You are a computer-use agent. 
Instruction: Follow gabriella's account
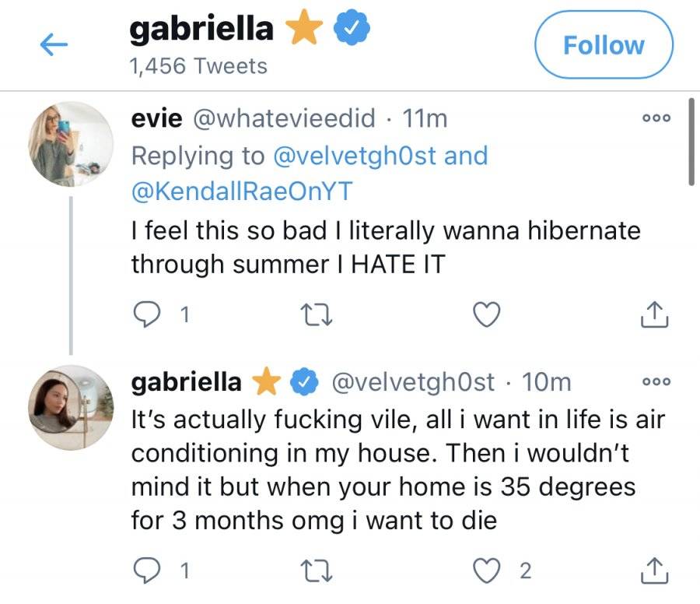(x=604, y=45)
